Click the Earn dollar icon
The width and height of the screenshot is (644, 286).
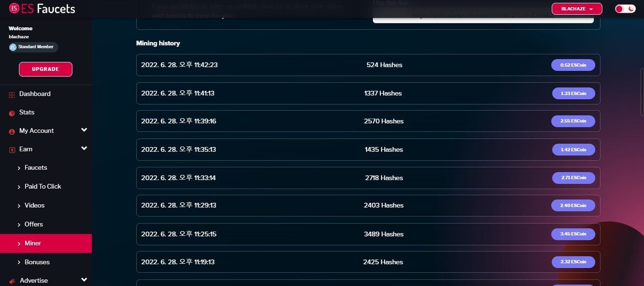[x=12, y=150]
